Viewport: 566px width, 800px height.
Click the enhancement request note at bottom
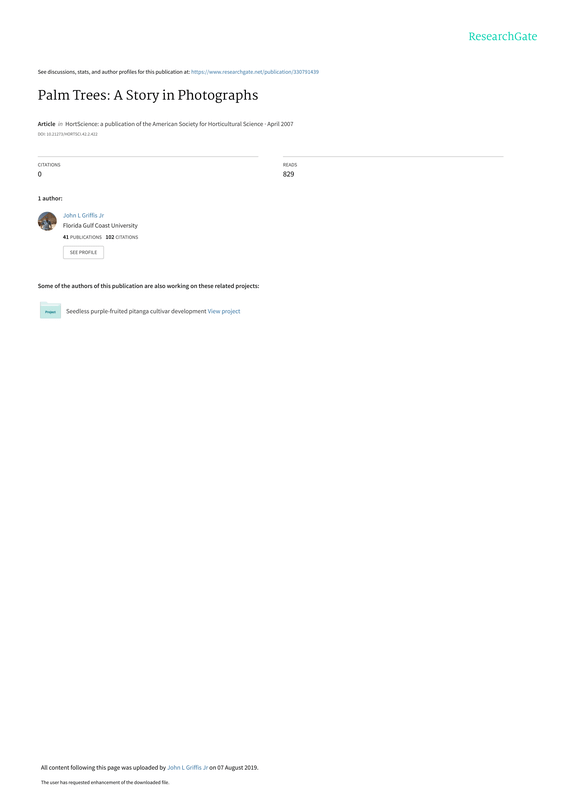[105, 782]
